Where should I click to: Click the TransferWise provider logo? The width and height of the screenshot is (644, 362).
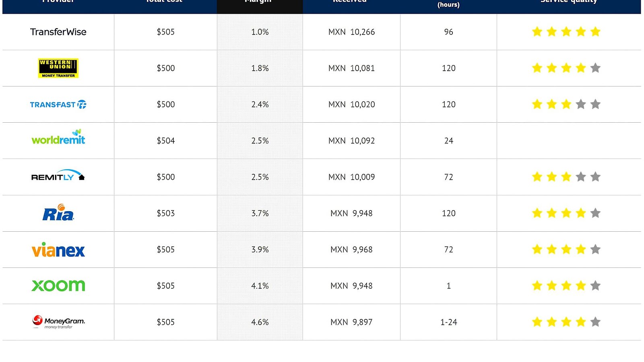click(x=58, y=32)
